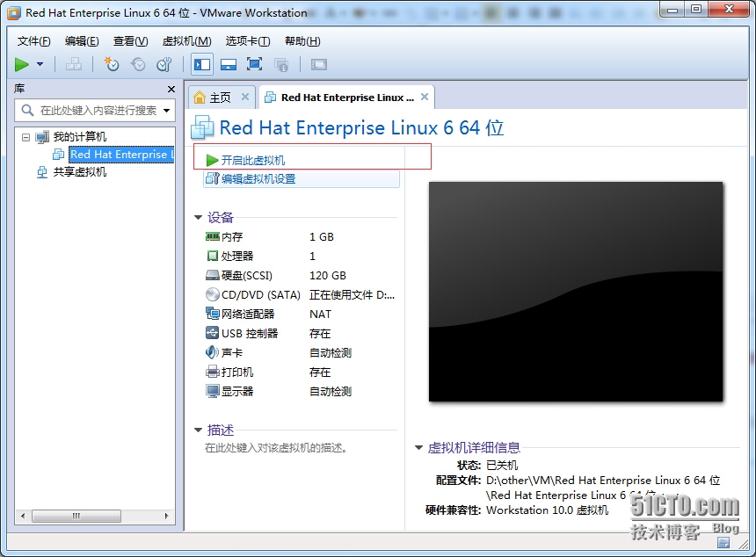Take a snapshot with the snapshot icon
Viewport: 756px width, 557px height.
click(x=112, y=64)
